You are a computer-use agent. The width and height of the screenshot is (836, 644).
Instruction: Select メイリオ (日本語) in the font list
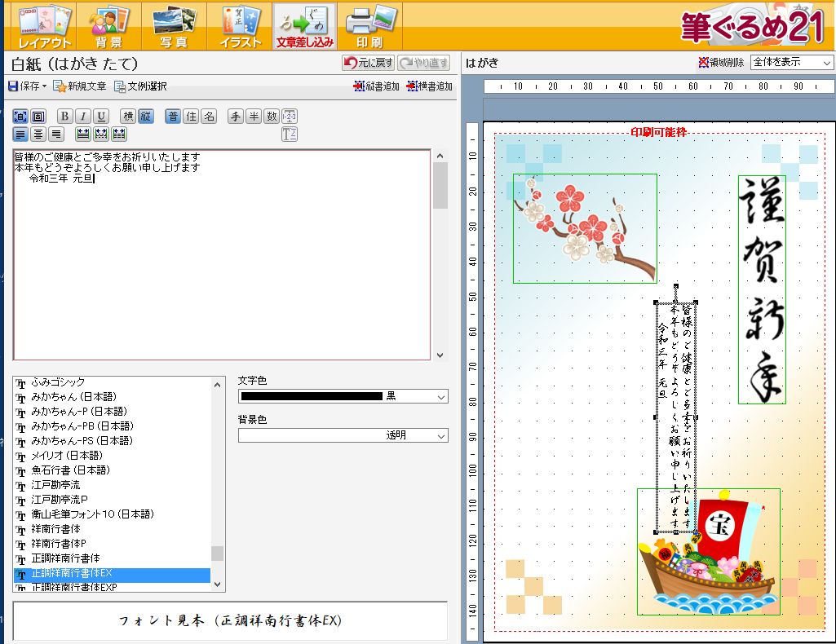73,457
